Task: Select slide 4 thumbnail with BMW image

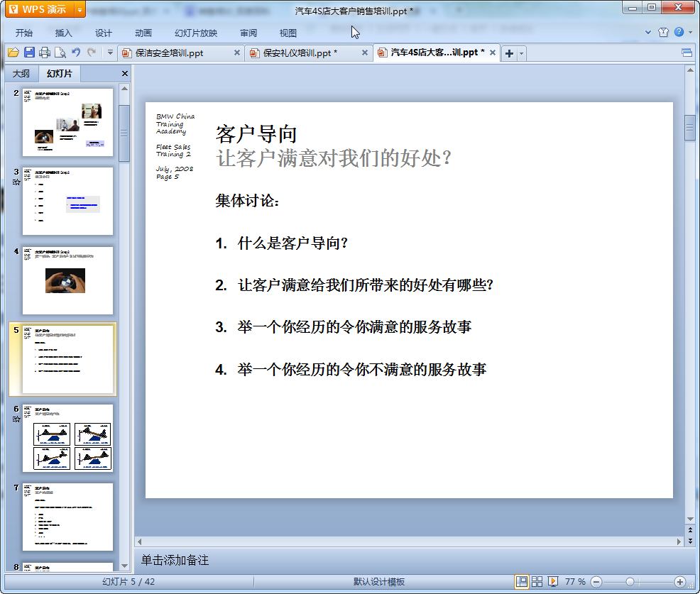Action: [x=68, y=281]
